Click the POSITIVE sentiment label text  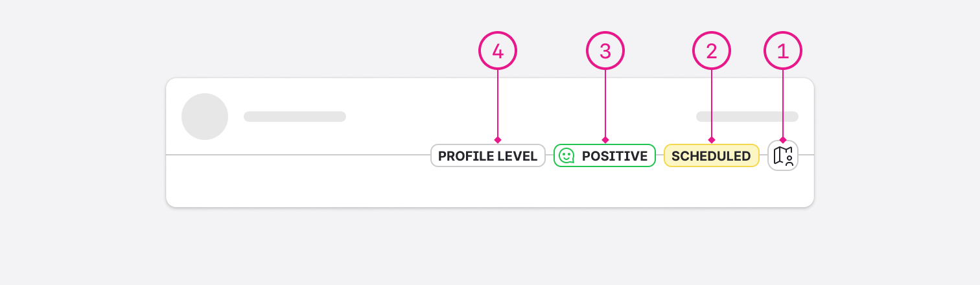click(x=614, y=156)
